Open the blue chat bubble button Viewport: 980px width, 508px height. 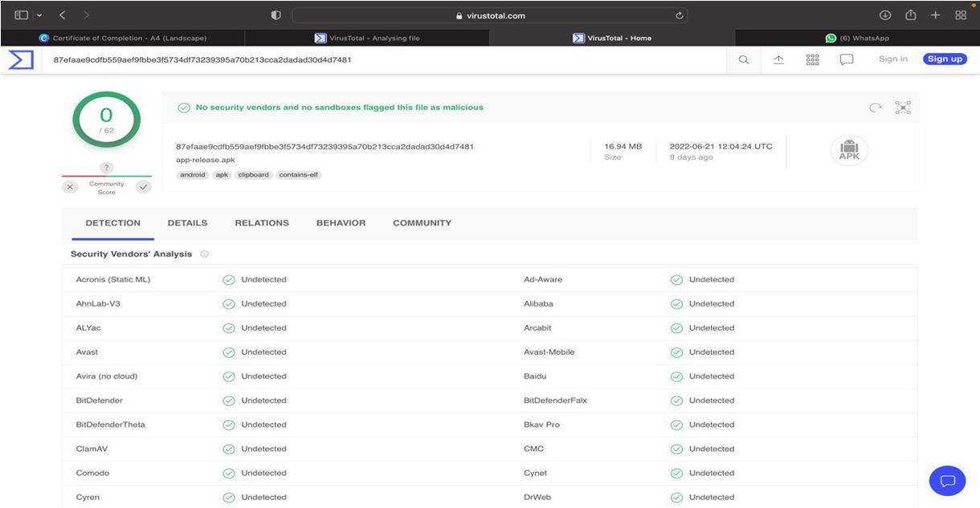(947, 481)
